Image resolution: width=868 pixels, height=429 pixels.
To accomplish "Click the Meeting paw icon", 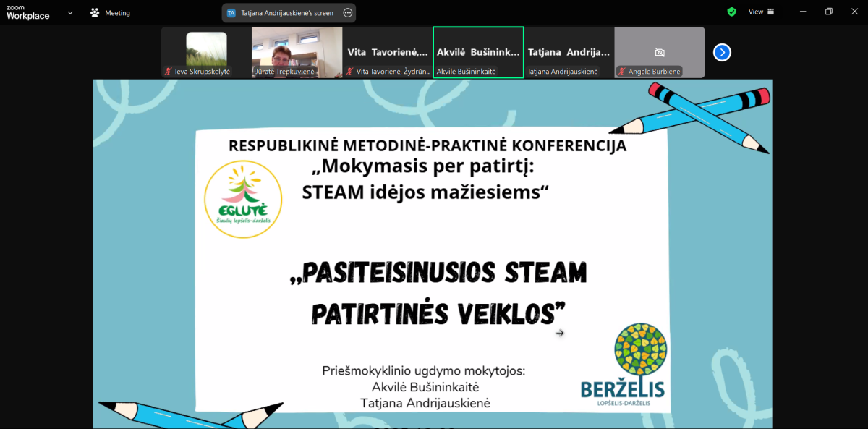I will [95, 12].
